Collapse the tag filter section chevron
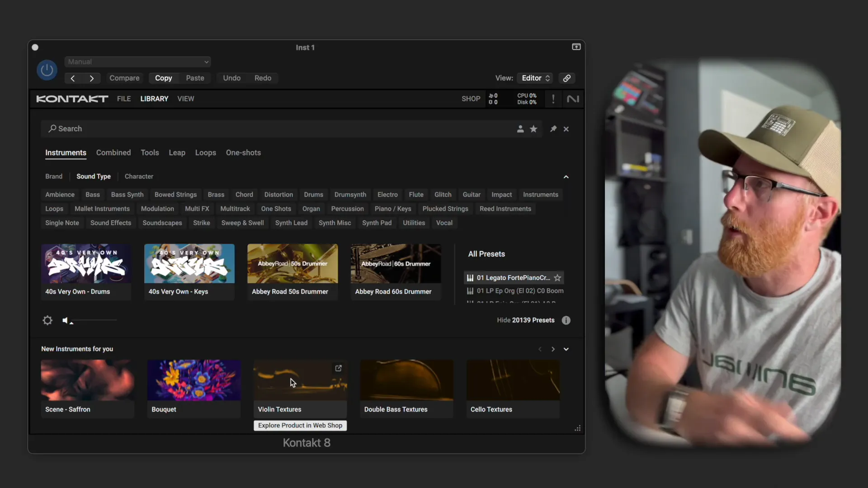Image resolution: width=868 pixels, height=488 pixels. pyautogui.click(x=566, y=177)
